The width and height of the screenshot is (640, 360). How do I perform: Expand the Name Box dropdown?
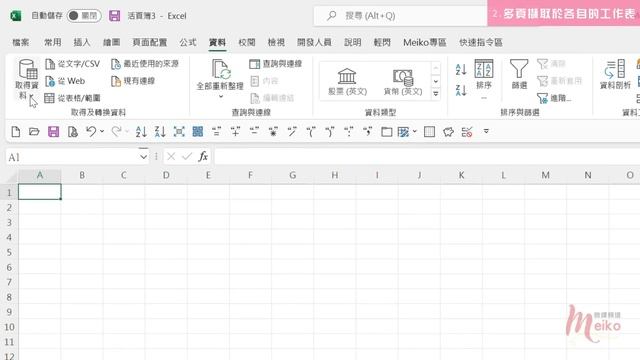pyautogui.click(x=143, y=157)
